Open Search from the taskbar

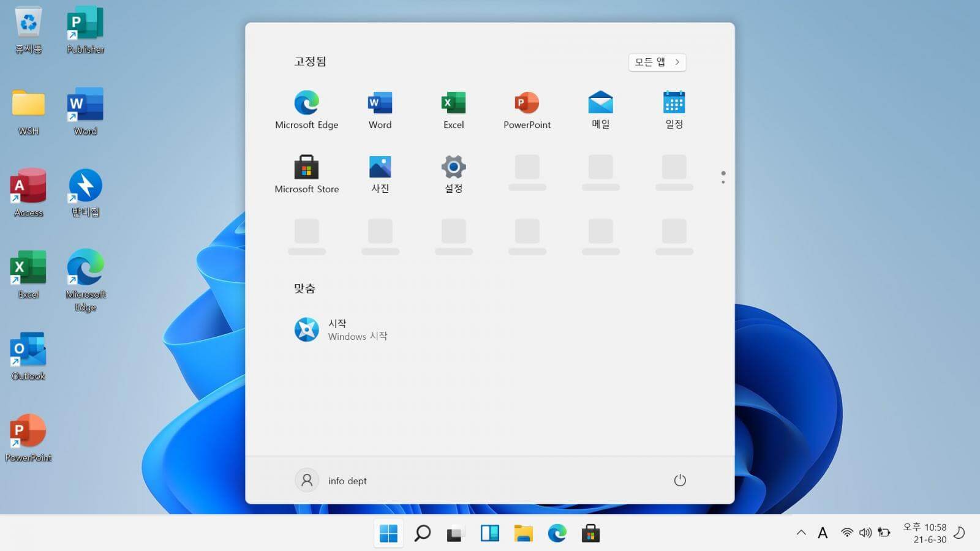tap(422, 533)
